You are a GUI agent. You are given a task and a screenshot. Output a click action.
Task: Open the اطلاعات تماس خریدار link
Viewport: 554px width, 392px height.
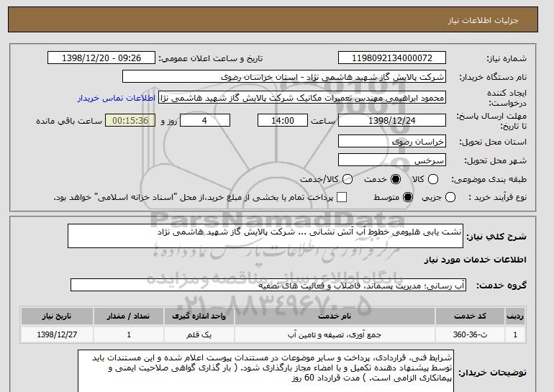[x=117, y=98]
